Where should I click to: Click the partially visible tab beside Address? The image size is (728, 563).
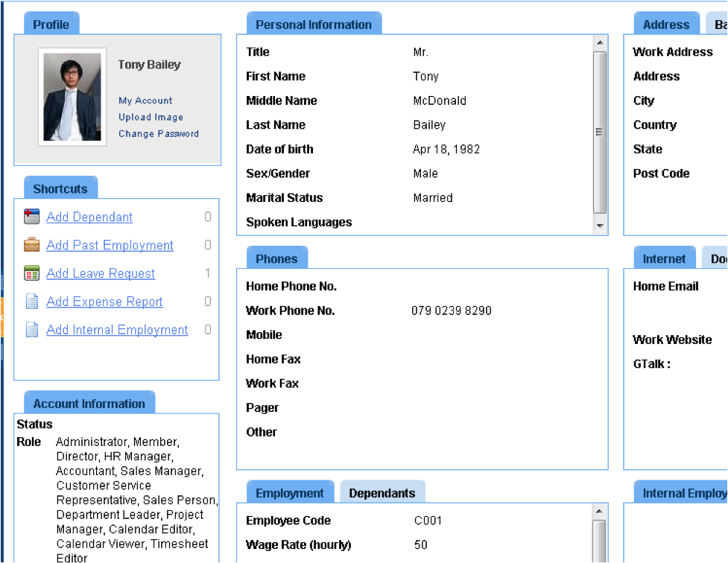[719, 24]
